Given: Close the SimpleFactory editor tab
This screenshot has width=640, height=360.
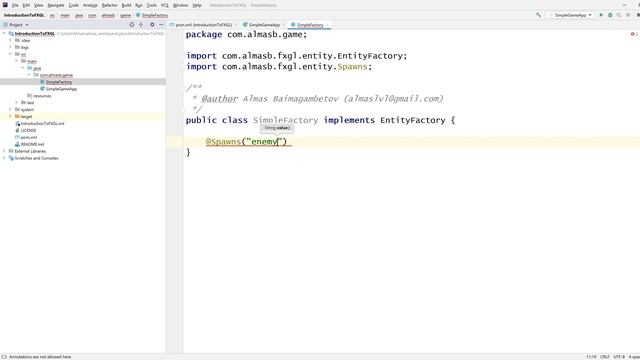Looking at the screenshot, I should pyautogui.click(x=327, y=25).
